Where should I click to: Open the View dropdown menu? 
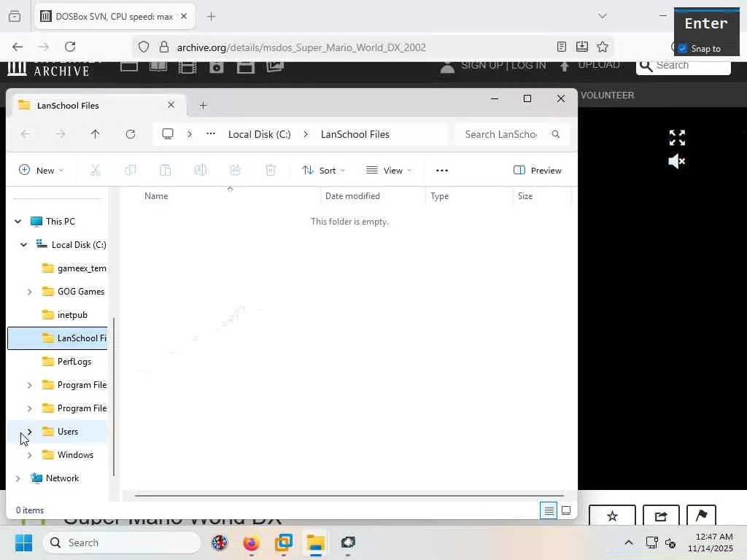click(389, 170)
